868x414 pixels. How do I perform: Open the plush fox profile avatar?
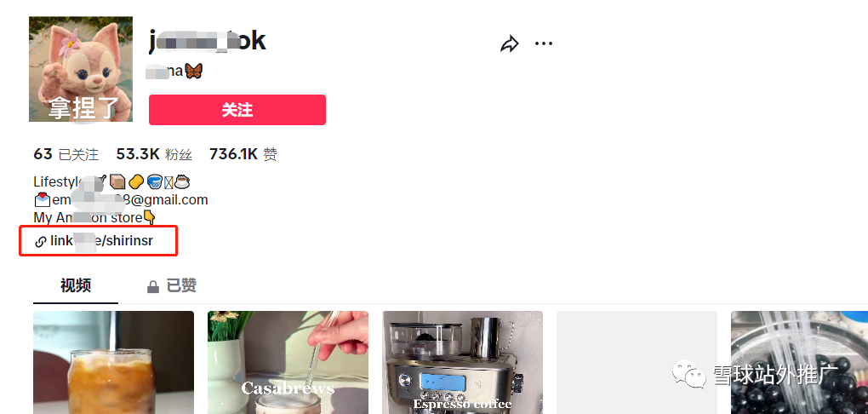click(x=81, y=69)
